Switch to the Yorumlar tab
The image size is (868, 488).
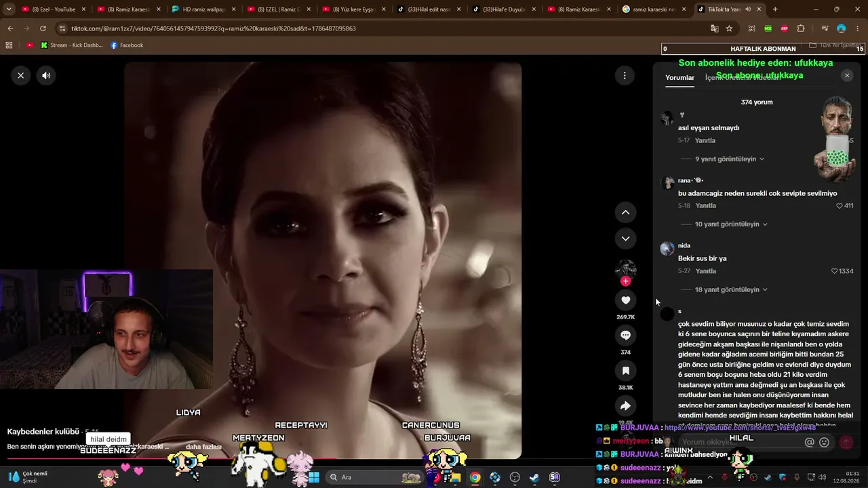pos(679,78)
